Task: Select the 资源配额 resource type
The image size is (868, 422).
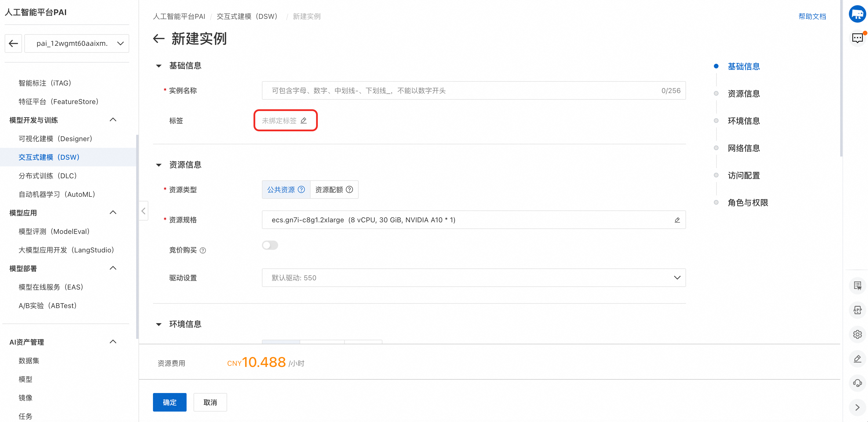Action: pos(329,190)
